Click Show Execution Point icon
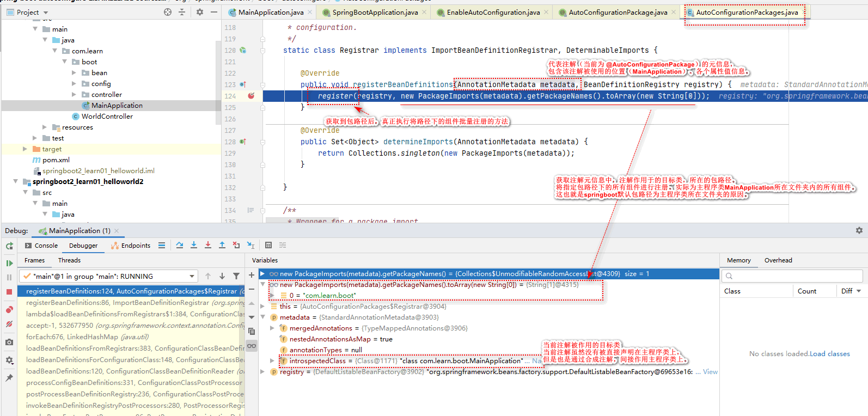The height and width of the screenshot is (416, 868). click(x=162, y=246)
